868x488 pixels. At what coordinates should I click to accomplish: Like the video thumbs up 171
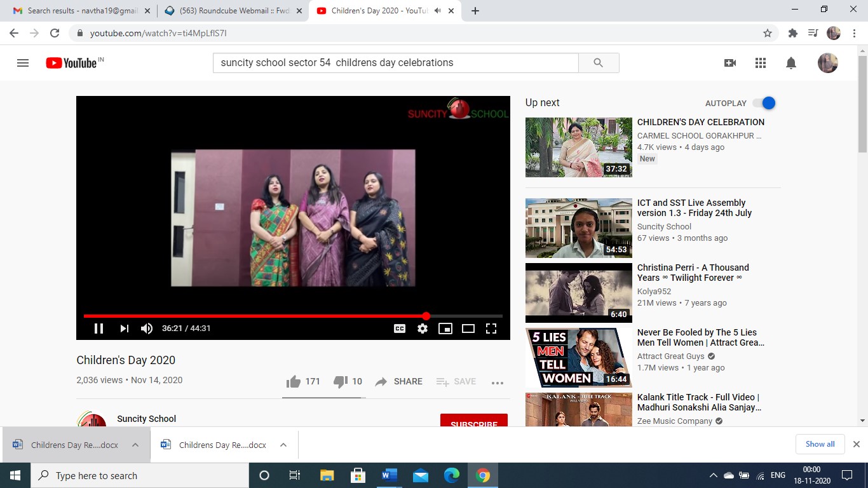tap(303, 381)
